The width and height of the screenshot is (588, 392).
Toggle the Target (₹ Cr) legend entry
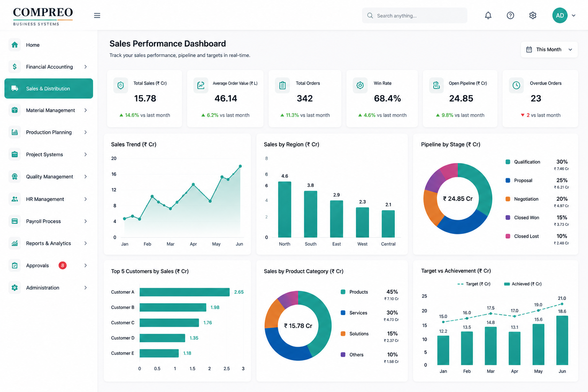click(x=474, y=284)
